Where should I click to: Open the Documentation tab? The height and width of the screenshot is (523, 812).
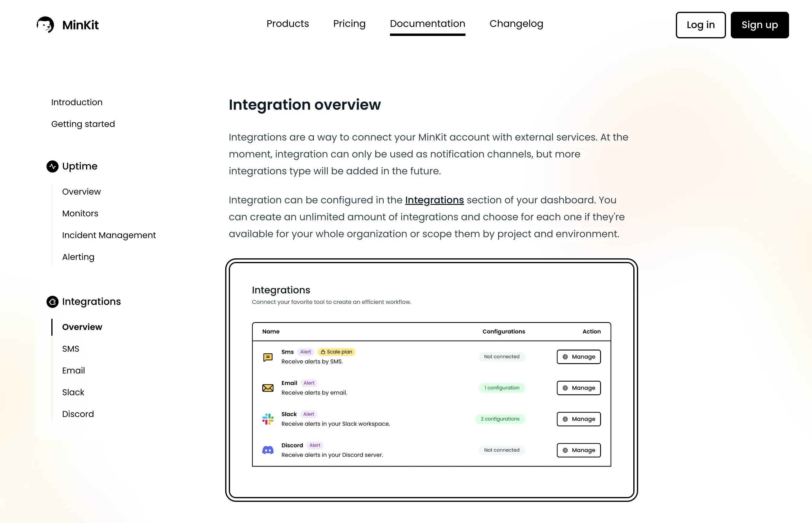tap(427, 24)
